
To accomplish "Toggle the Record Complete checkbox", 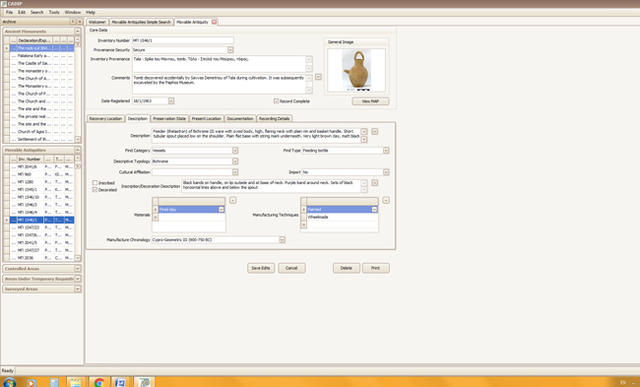I will [276, 101].
